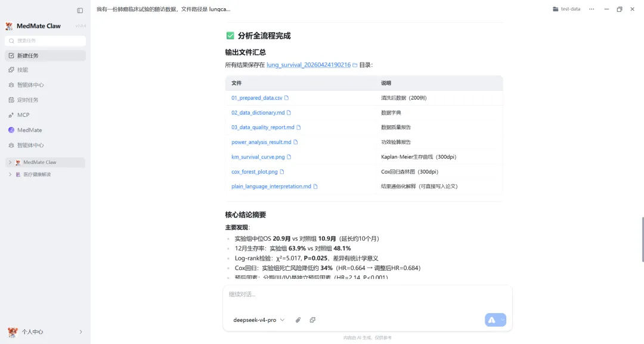Click file icon next to power_analysis_result.md
644x344 pixels.
[x=295, y=142]
